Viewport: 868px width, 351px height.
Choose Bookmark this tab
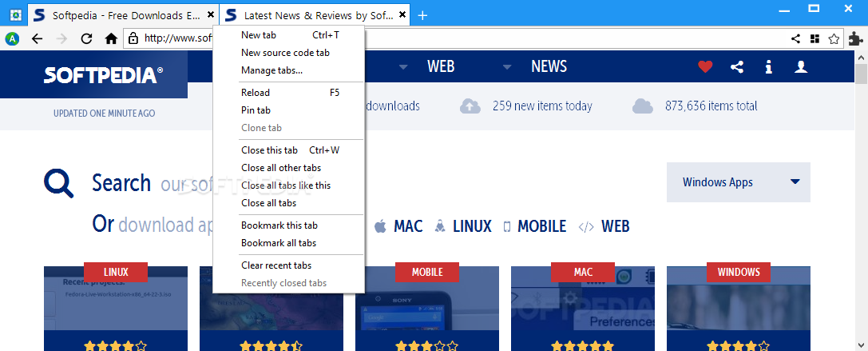288,225
